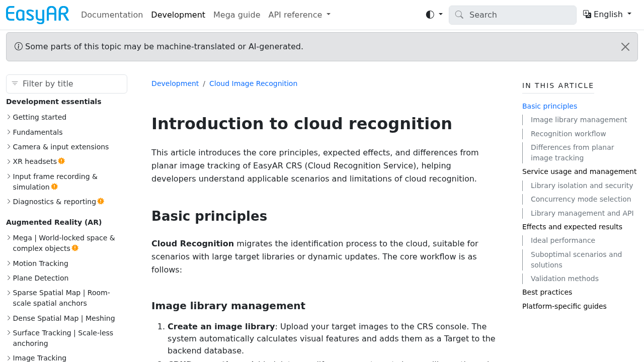Screen dimensions: 644x362
Task: Expand the XR headsets chevron
Action: click(9, 161)
